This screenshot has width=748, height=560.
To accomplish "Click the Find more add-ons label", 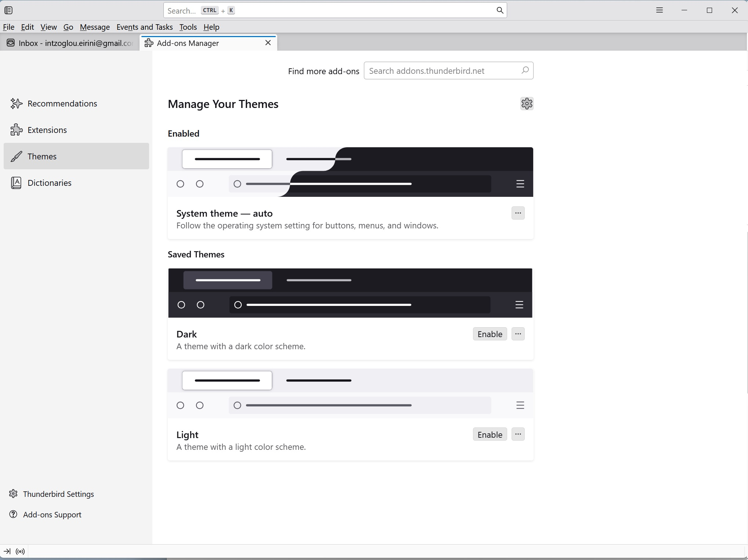I will (x=324, y=71).
